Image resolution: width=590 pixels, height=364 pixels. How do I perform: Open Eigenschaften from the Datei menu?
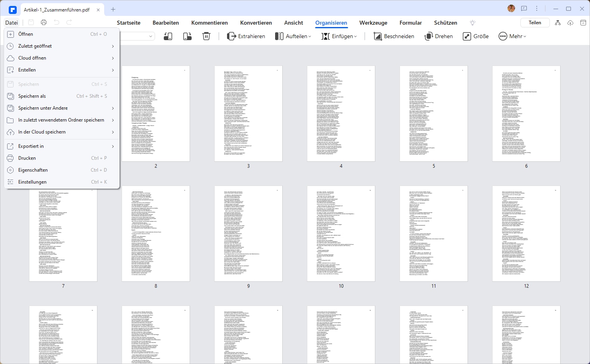tap(62, 170)
